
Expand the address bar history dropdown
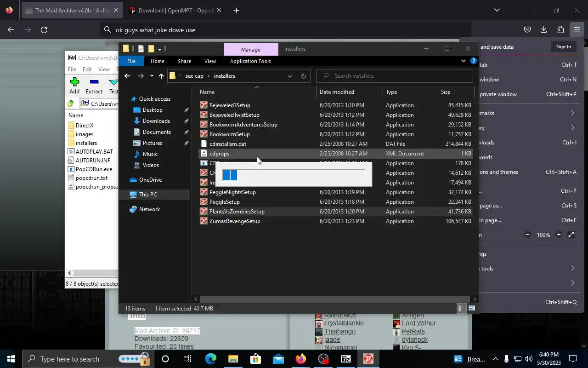[x=289, y=76]
